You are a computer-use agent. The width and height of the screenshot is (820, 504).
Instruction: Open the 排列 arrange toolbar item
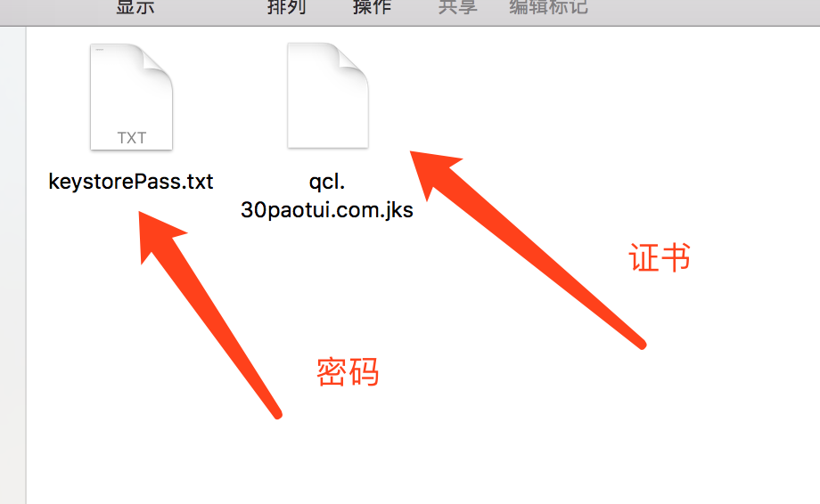click(287, 7)
